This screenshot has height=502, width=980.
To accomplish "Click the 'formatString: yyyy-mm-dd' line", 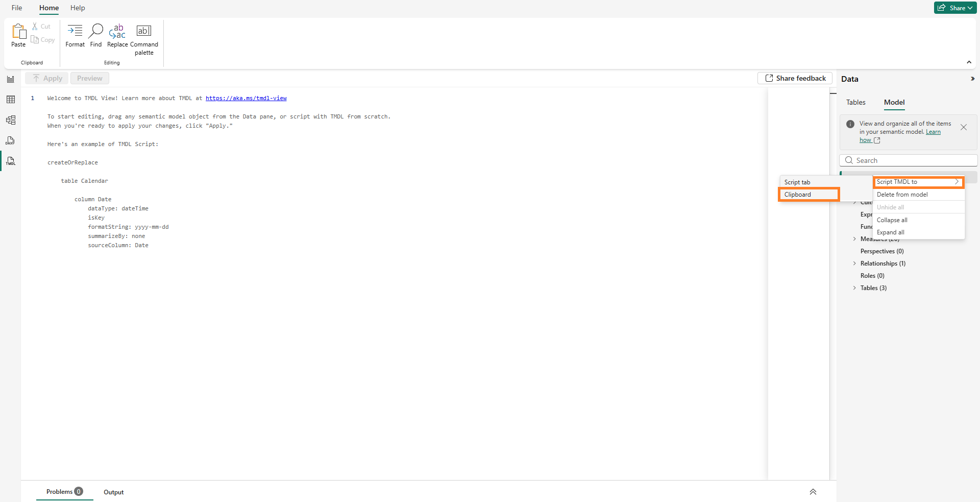I will click(x=128, y=227).
